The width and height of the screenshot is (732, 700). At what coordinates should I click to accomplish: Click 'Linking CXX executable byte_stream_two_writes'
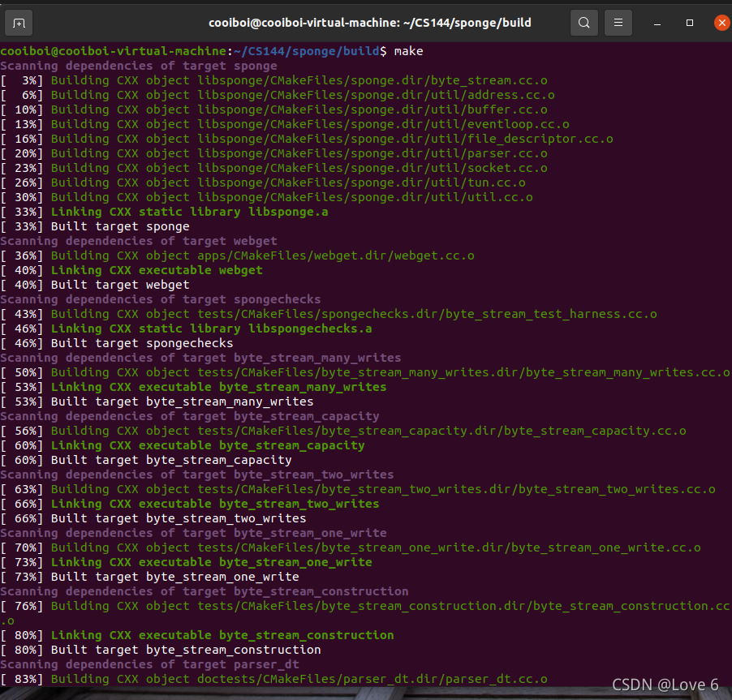215,504
